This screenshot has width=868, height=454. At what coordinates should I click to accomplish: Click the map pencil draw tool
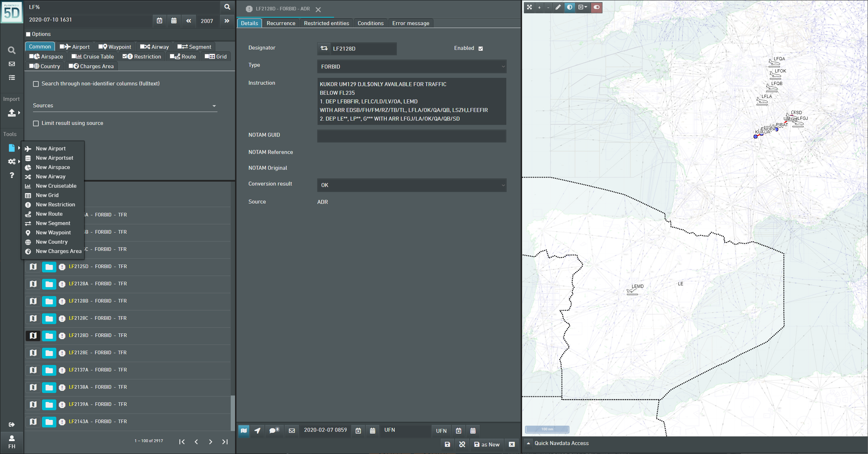[x=558, y=7]
